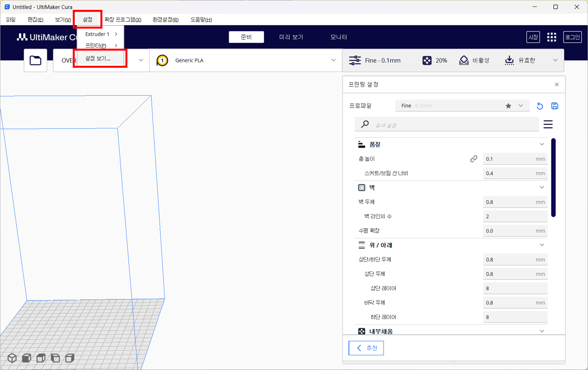Viewport: 588px width, 370px height.
Task: Edit the 벽 라인의 수 value field
Action: click(x=515, y=216)
